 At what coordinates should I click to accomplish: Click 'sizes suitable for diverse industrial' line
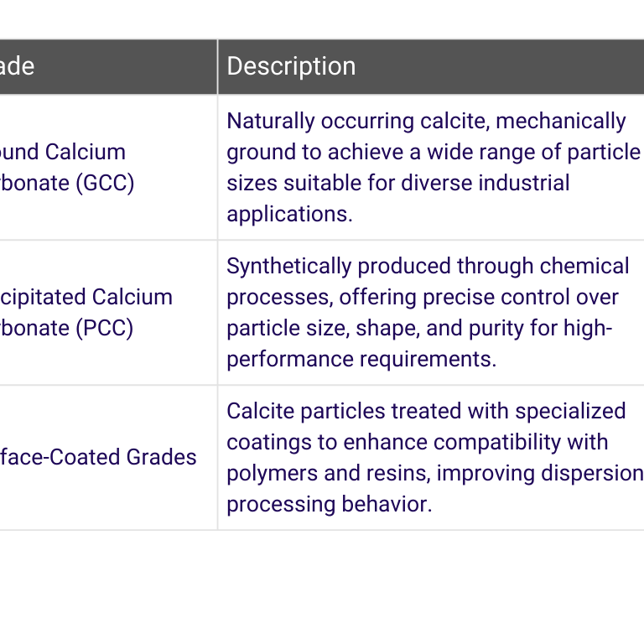tap(398, 183)
